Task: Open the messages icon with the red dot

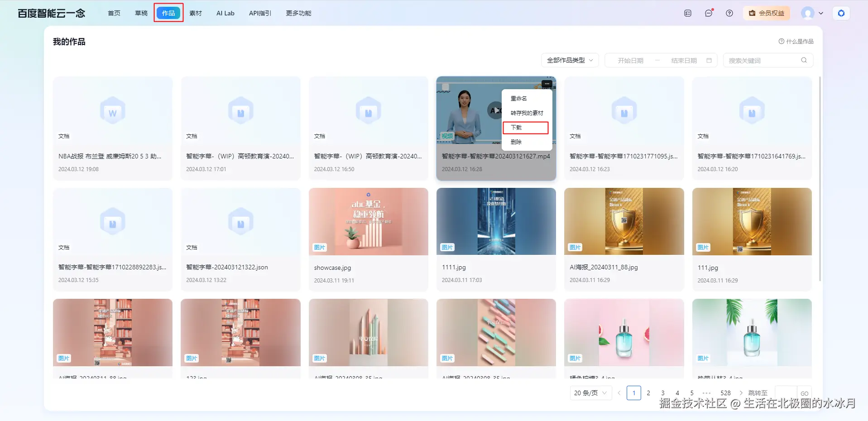Action: 709,13
